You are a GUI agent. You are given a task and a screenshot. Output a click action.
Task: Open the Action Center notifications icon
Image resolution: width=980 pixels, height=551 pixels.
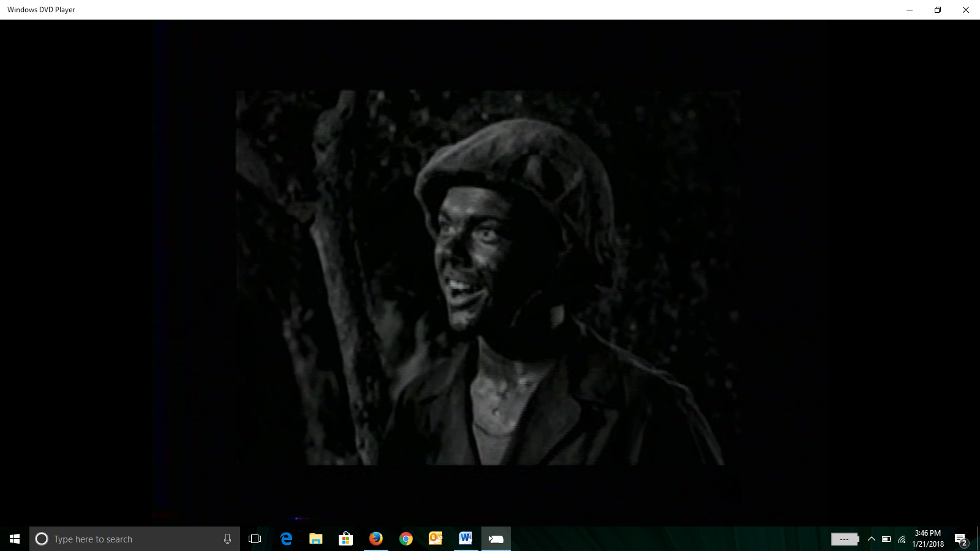coord(961,539)
